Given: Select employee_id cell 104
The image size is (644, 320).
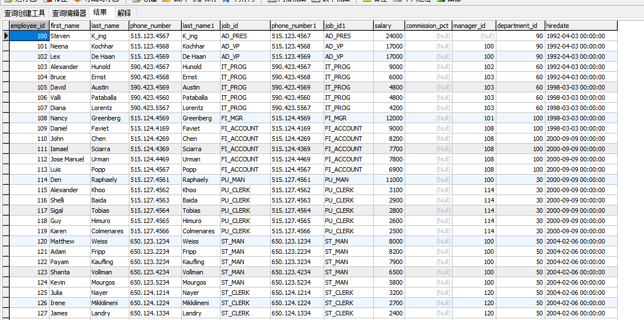Looking at the screenshot, I should (29, 77).
